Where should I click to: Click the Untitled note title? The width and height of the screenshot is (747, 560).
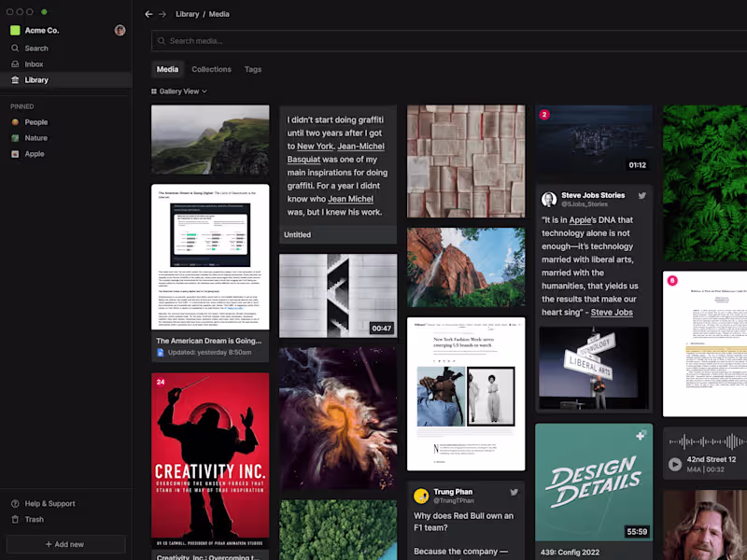click(297, 235)
